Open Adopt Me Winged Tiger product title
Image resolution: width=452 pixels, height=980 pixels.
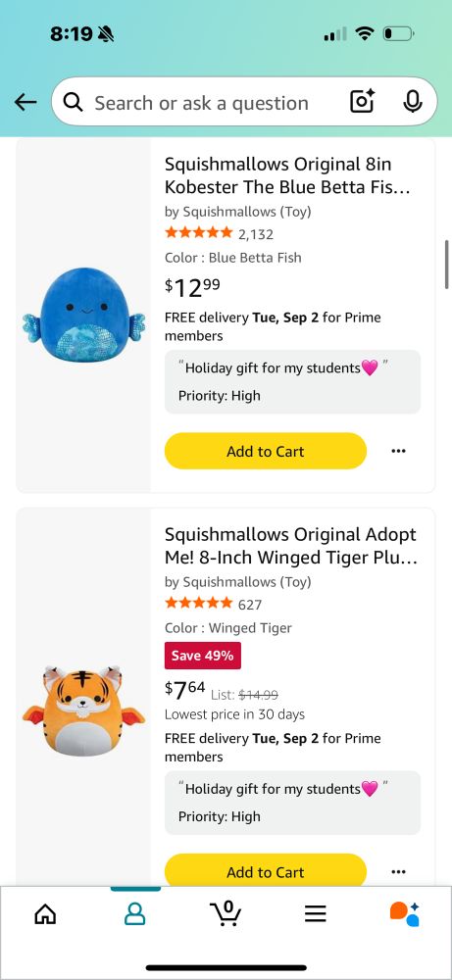click(290, 546)
